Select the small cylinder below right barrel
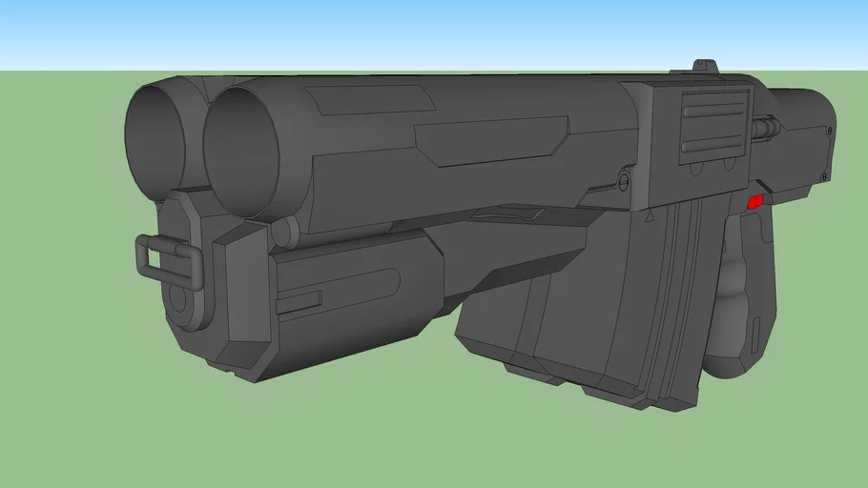This screenshot has height=488, width=868. pos(281,232)
